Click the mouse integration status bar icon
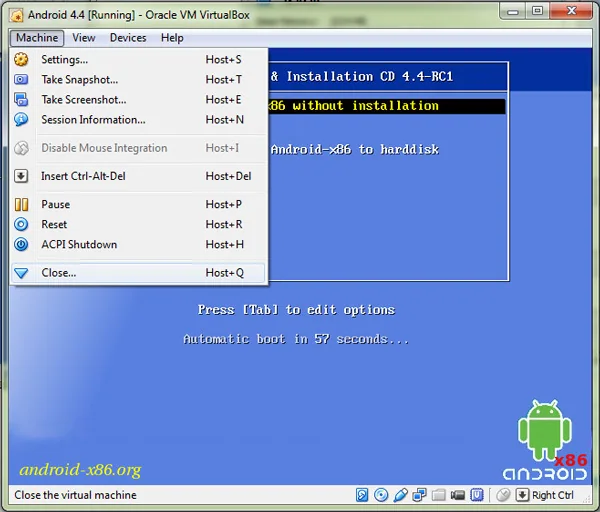Image resolution: width=600 pixels, height=512 pixels. click(x=503, y=495)
